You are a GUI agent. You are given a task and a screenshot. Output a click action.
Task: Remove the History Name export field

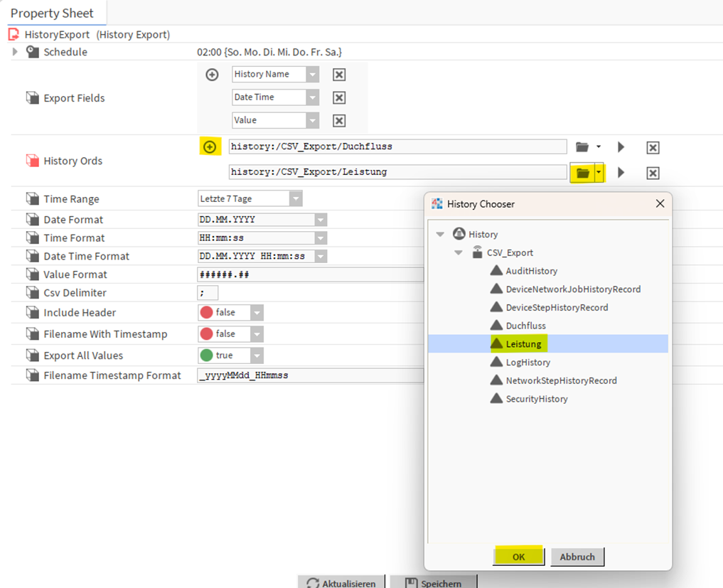(339, 75)
